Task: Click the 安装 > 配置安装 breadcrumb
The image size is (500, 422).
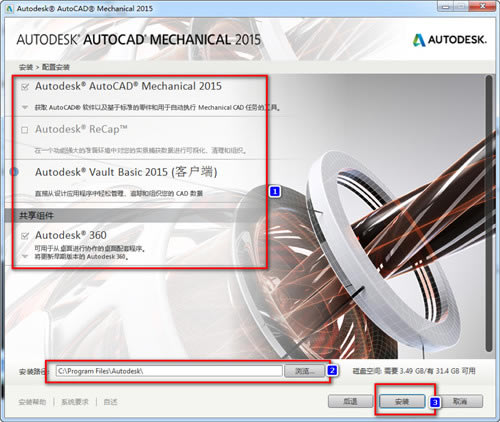Action: point(44,67)
